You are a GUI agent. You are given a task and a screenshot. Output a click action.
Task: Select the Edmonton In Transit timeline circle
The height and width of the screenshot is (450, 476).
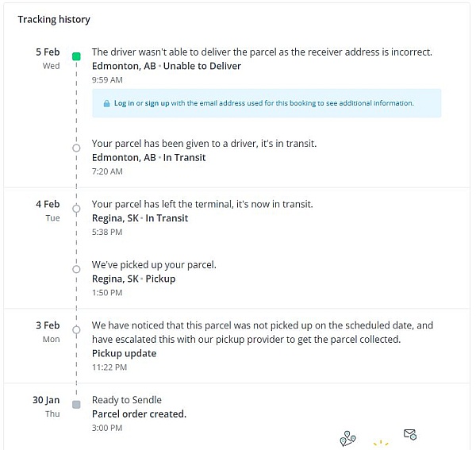(76, 148)
